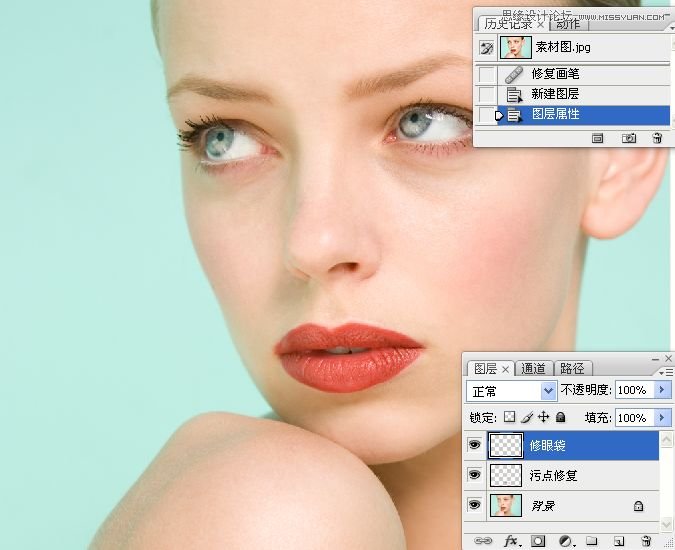This screenshot has width=675, height=550.
Task: Open the 不透明度 opacity slider arrow
Action: coord(662,390)
